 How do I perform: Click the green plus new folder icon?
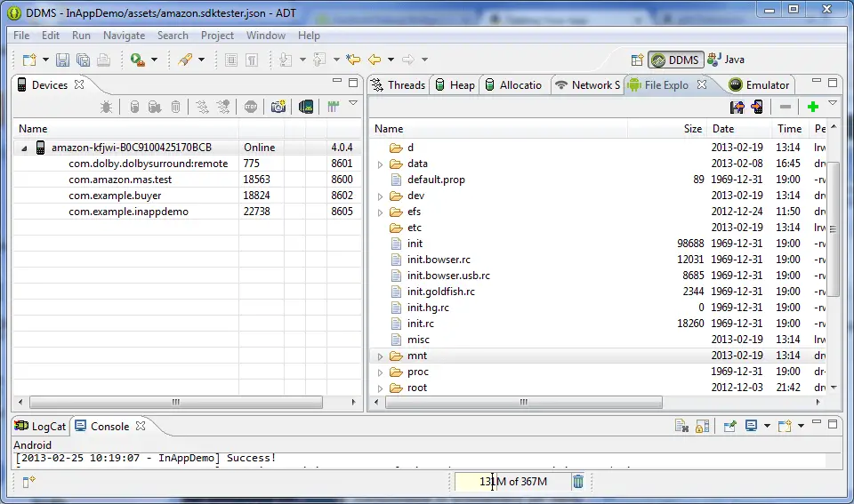[812, 107]
